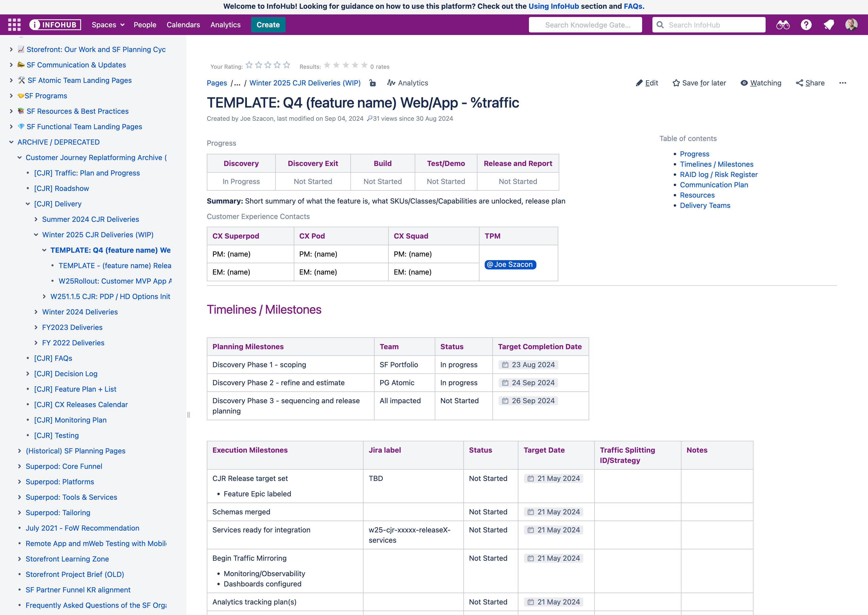Open the help question mark icon
This screenshot has width=868, height=615.
pyautogui.click(x=806, y=25)
